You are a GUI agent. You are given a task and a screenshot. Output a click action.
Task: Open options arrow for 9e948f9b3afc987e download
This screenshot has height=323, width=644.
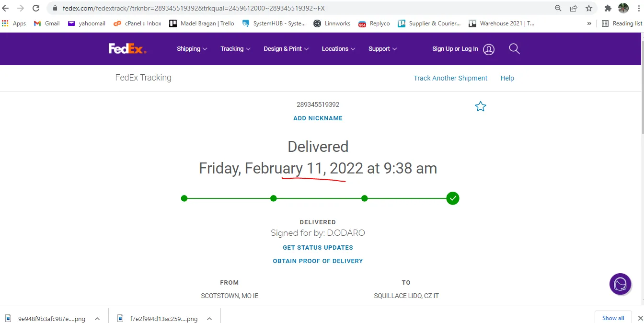97,318
